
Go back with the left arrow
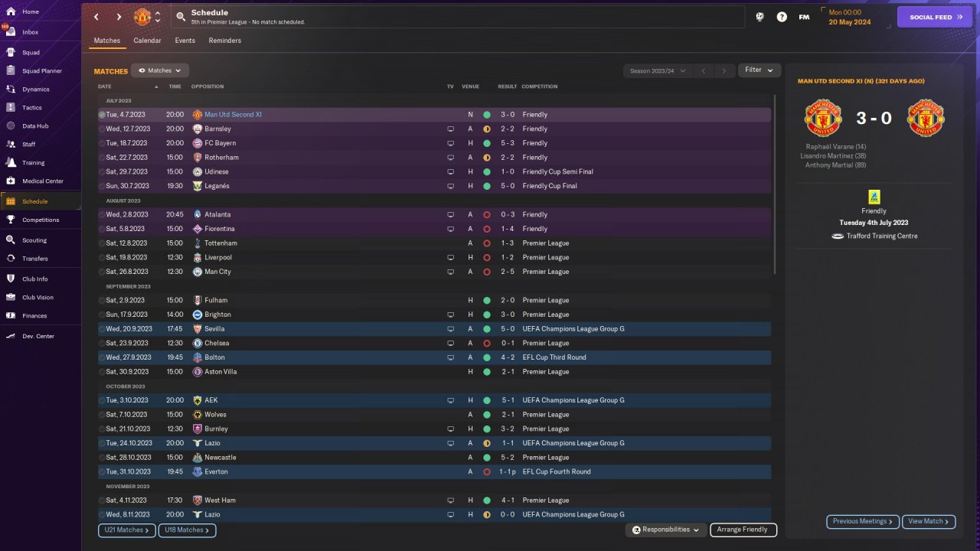coord(96,17)
